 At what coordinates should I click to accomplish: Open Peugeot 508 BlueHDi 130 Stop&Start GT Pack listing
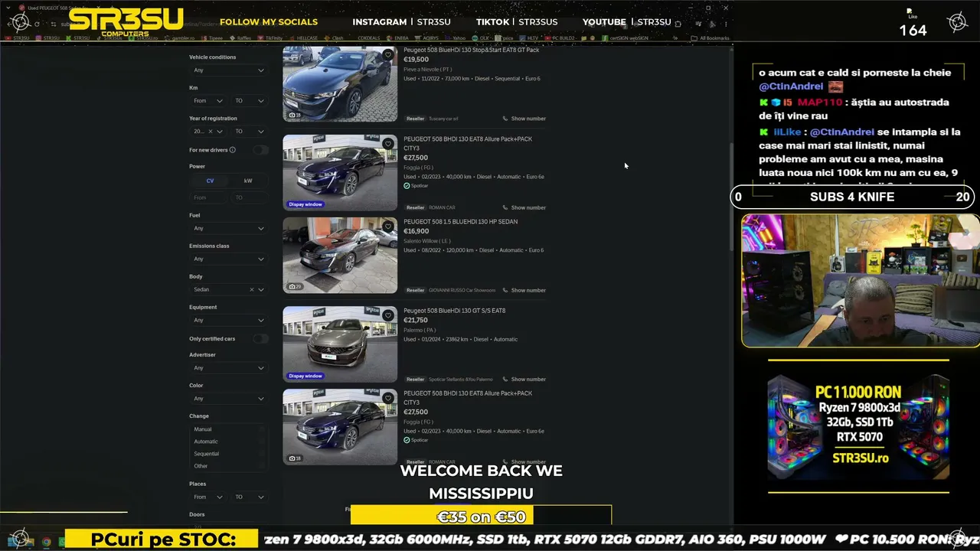[x=471, y=50]
